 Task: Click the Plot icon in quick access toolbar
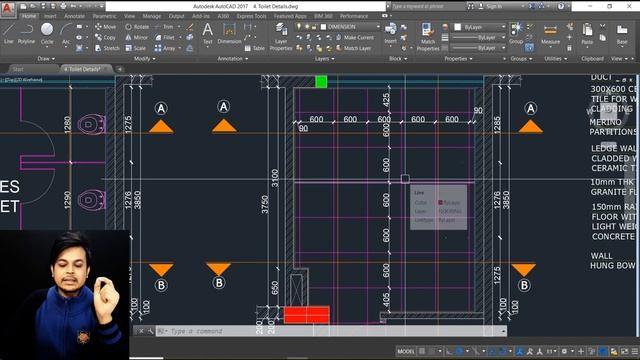tap(63, 7)
